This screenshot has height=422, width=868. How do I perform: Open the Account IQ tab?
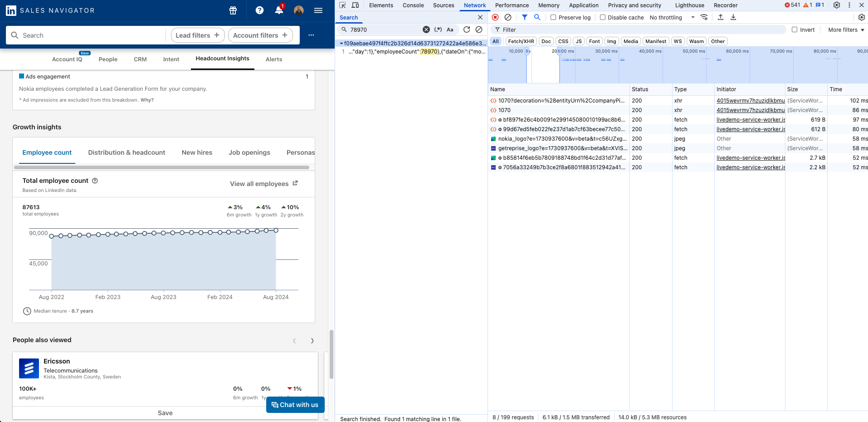tap(67, 59)
